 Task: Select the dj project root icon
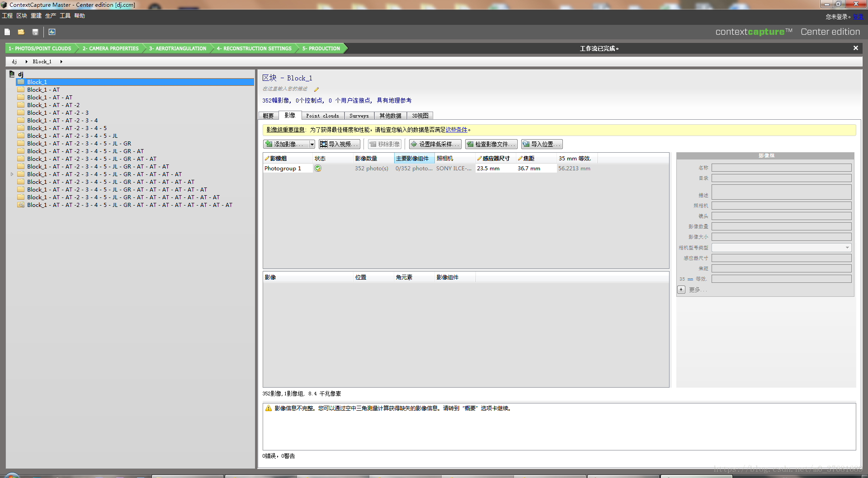click(12, 74)
